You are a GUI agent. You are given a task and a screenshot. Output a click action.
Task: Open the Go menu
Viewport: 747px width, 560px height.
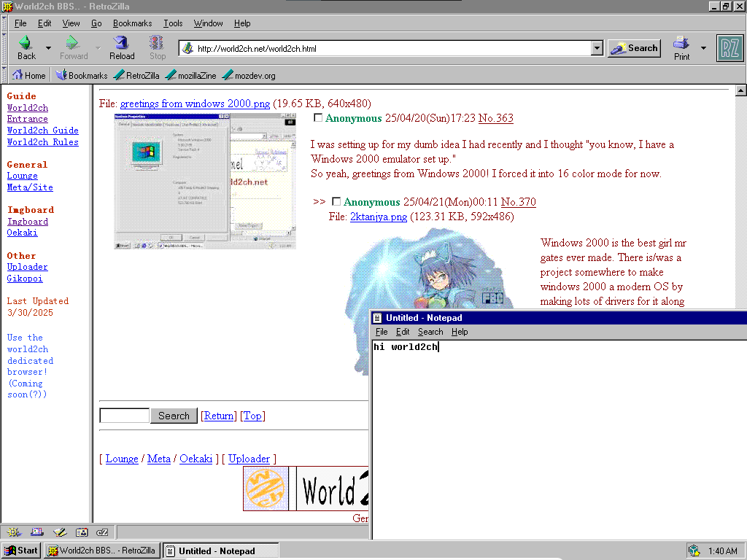tap(96, 23)
